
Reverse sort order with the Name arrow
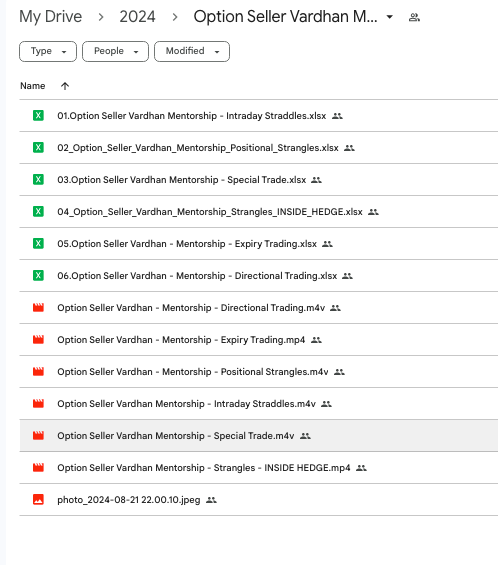pyautogui.click(x=65, y=86)
